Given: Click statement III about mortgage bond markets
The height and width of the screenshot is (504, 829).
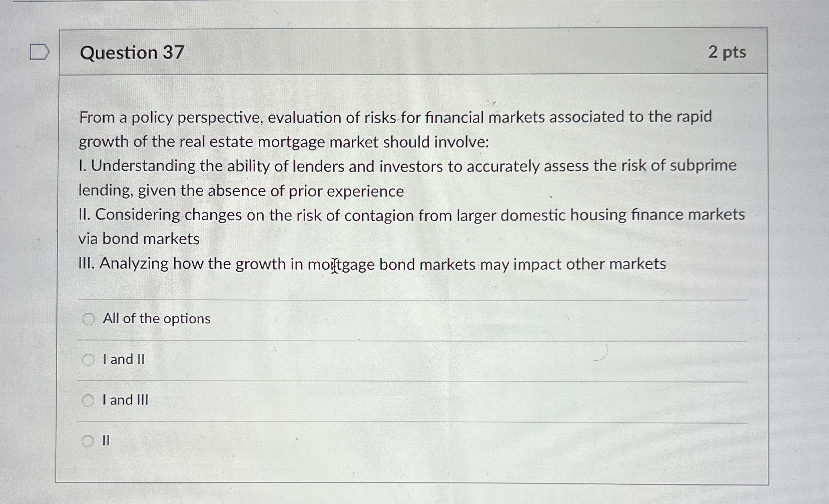Looking at the screenshot, I should (x=370, y=265).
